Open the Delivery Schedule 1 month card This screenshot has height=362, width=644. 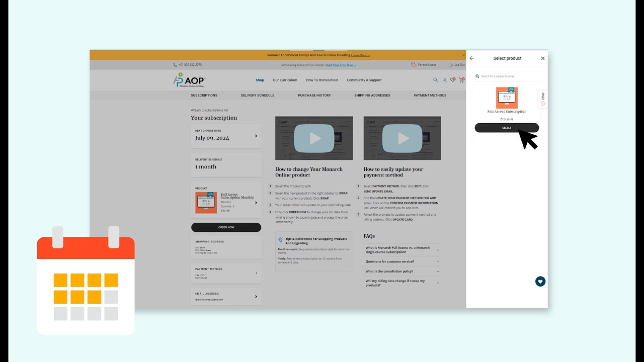click(x=226, y=164)
